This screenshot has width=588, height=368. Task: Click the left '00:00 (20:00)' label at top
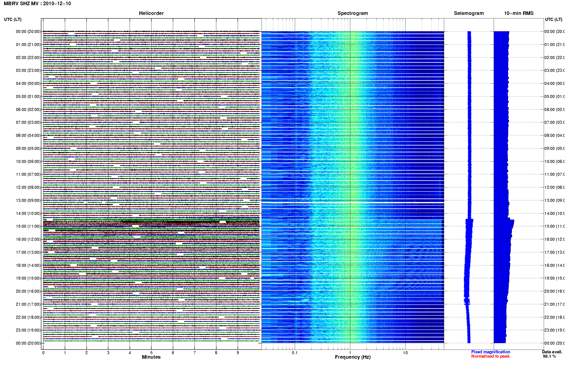coord(28,31)
